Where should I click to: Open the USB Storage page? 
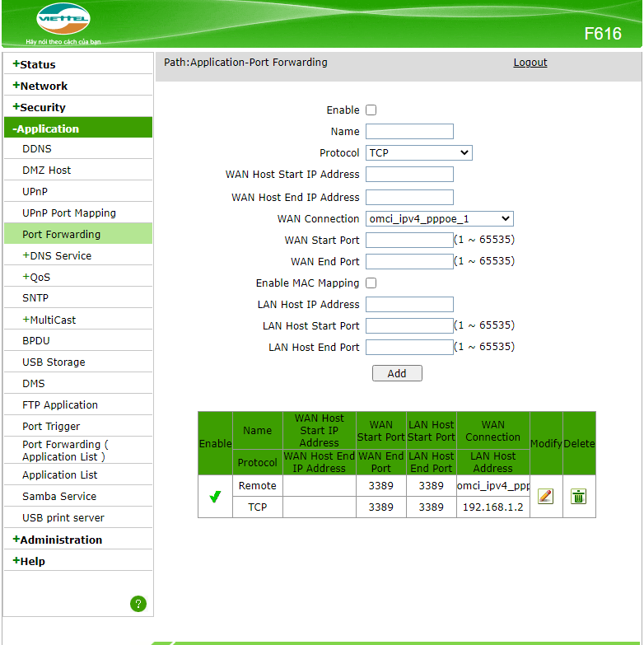pyautogui.click(x=54, y=362)
